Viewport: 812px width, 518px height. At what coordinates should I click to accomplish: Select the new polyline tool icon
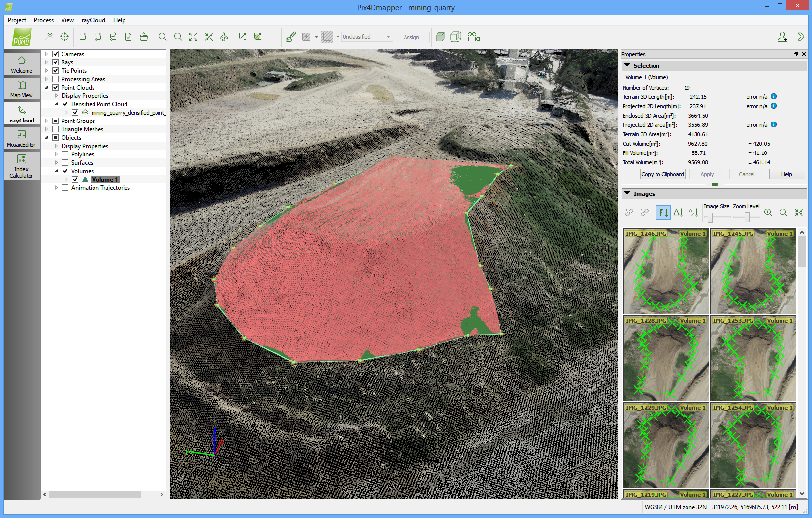tap(242, 37)
